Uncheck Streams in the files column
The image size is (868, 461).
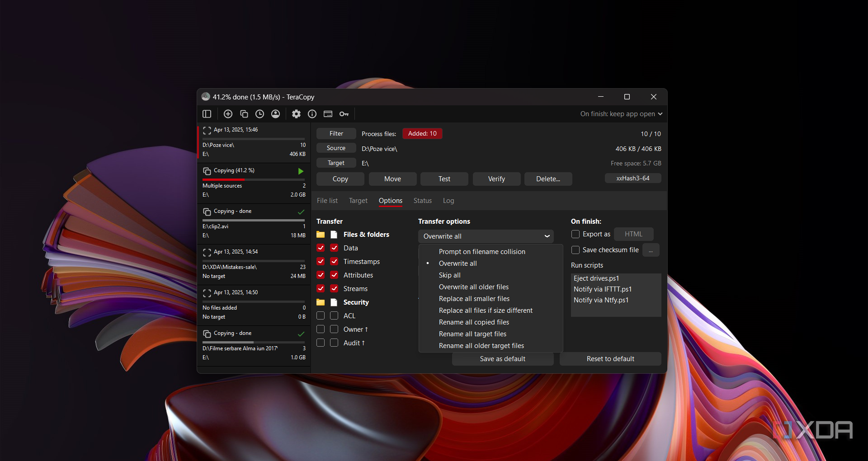click(x=334, y=288)
